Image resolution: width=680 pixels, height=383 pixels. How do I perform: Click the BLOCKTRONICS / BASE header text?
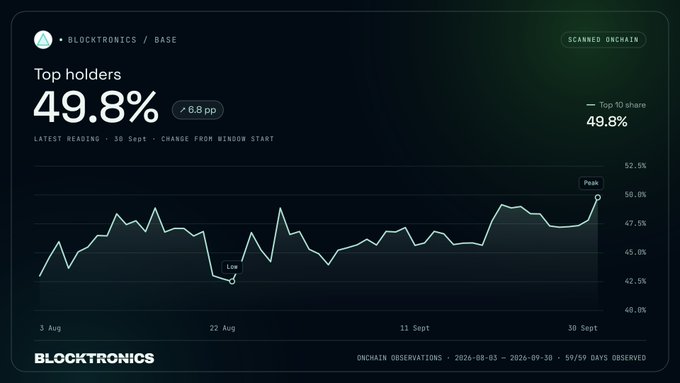[x=122, y=40]
